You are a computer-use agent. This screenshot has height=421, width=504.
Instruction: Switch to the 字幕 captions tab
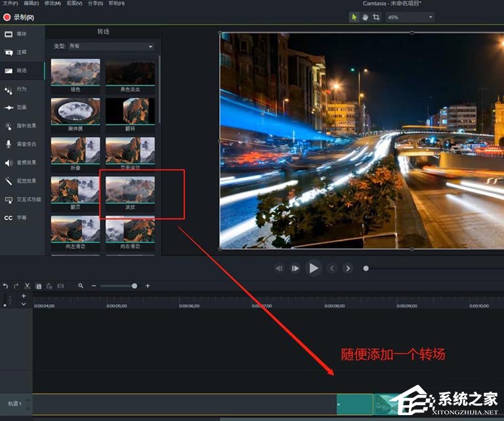coord(21,217)
